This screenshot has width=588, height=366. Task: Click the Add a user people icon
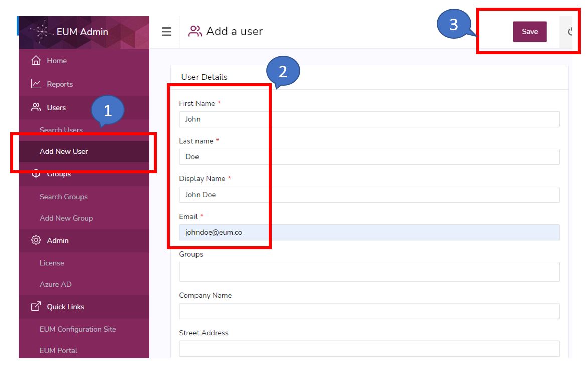click(194, 31)
